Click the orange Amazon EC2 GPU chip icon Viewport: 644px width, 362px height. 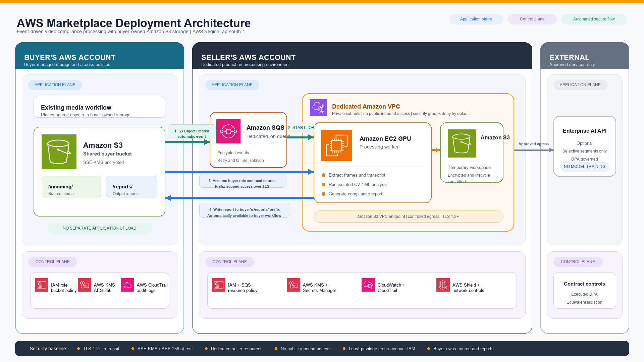[337, 145]
